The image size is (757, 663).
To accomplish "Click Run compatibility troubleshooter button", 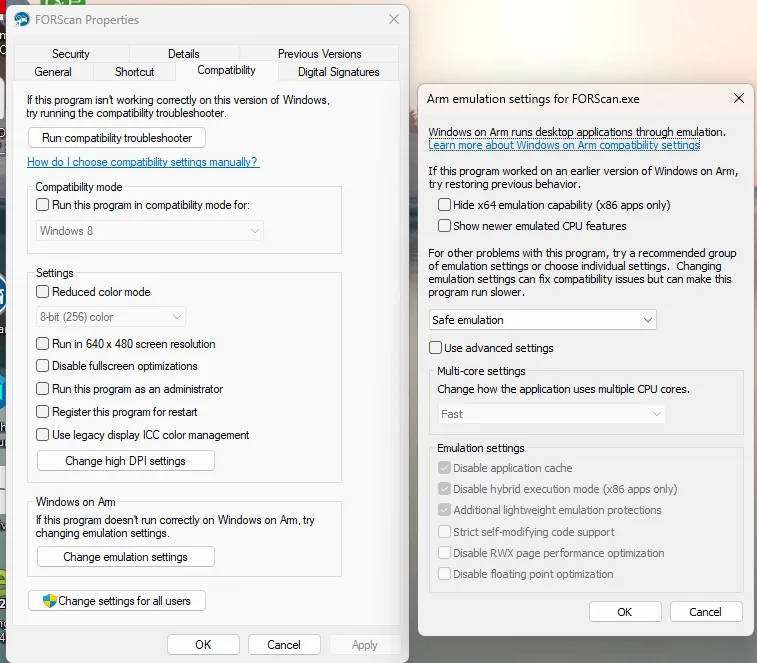I will point(116,138).
